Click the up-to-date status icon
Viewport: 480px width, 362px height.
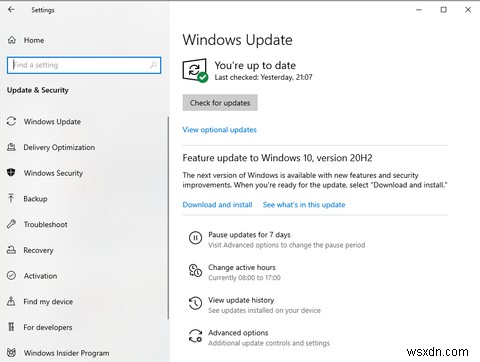pyautogui.click(x=195, y=70)
